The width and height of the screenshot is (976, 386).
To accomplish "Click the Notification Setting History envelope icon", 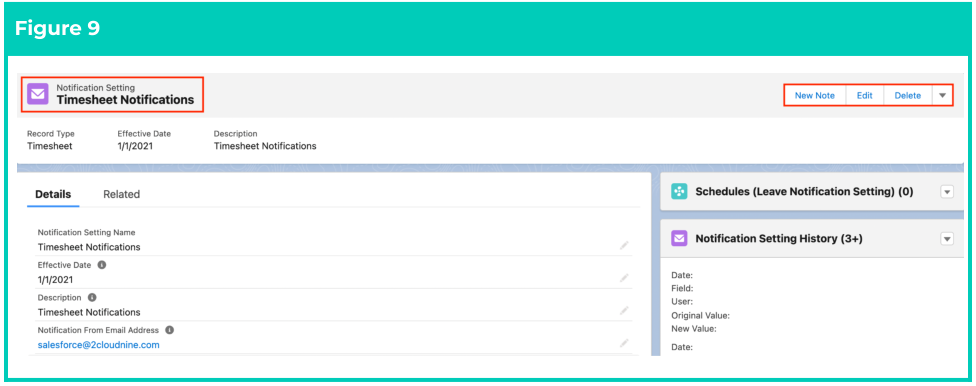I will click(x=679, y=238).
